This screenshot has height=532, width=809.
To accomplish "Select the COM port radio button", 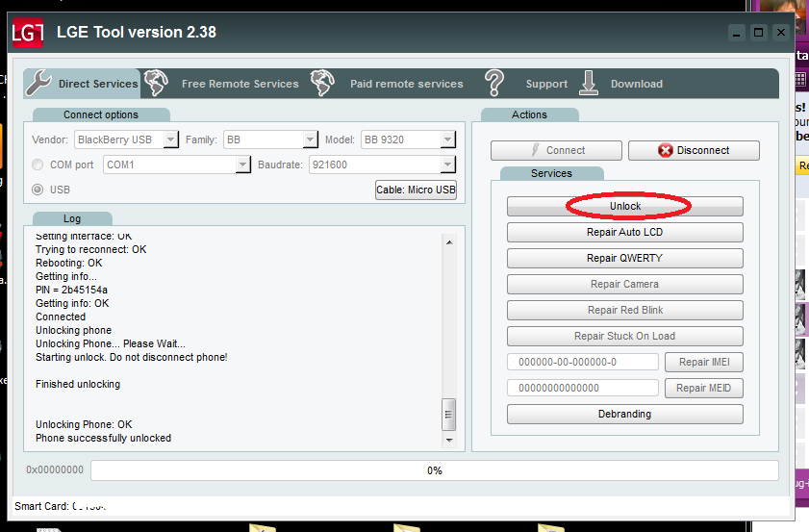I will point(38,165).
